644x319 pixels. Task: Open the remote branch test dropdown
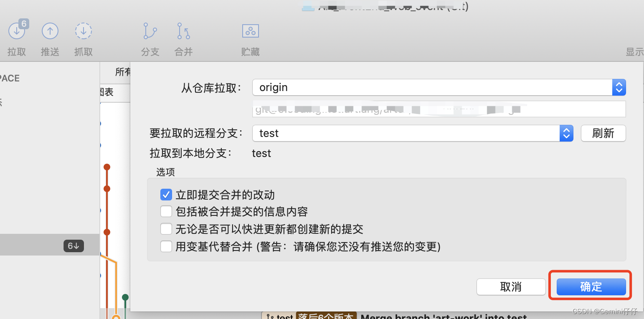413,133
